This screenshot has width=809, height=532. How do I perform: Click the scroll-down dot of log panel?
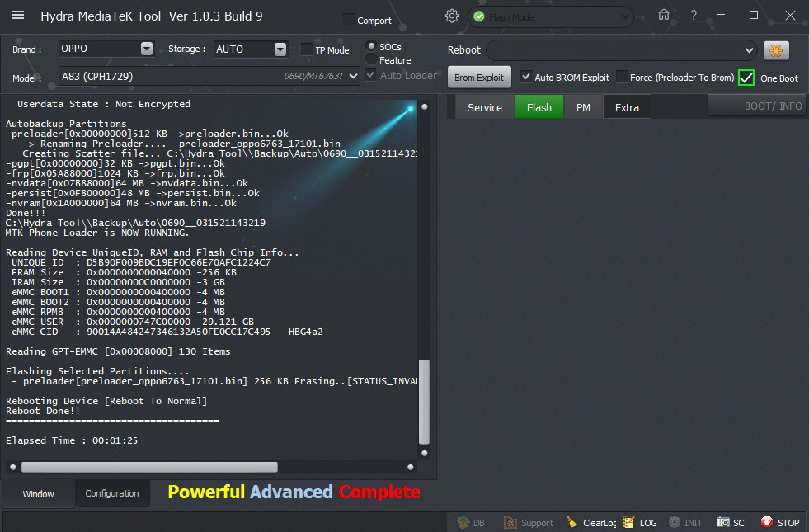(x=425, y=453)
